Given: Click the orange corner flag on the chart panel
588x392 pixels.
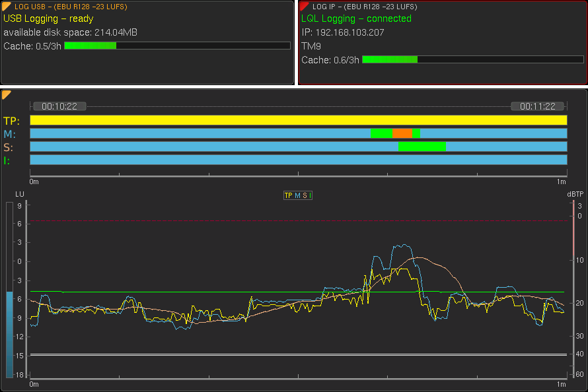Looking at the screenshot, I should tap(7, 95).
